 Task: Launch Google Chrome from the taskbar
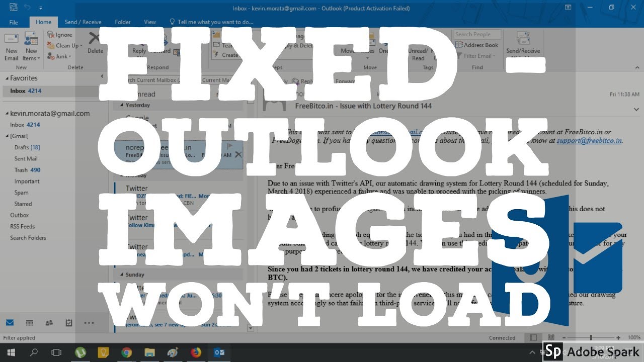[126, 352]
